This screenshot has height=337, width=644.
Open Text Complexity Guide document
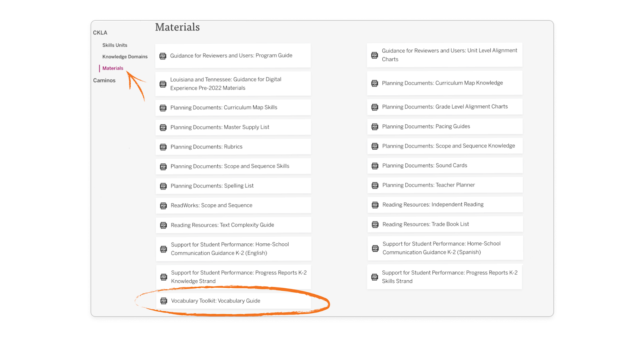pyautogui.click(x=222, y=225)
